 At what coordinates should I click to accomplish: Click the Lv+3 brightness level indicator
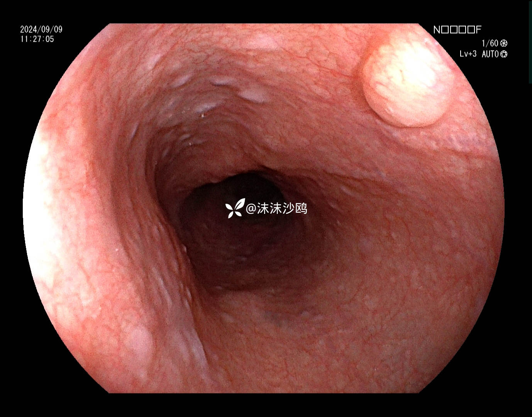point(468,54)
